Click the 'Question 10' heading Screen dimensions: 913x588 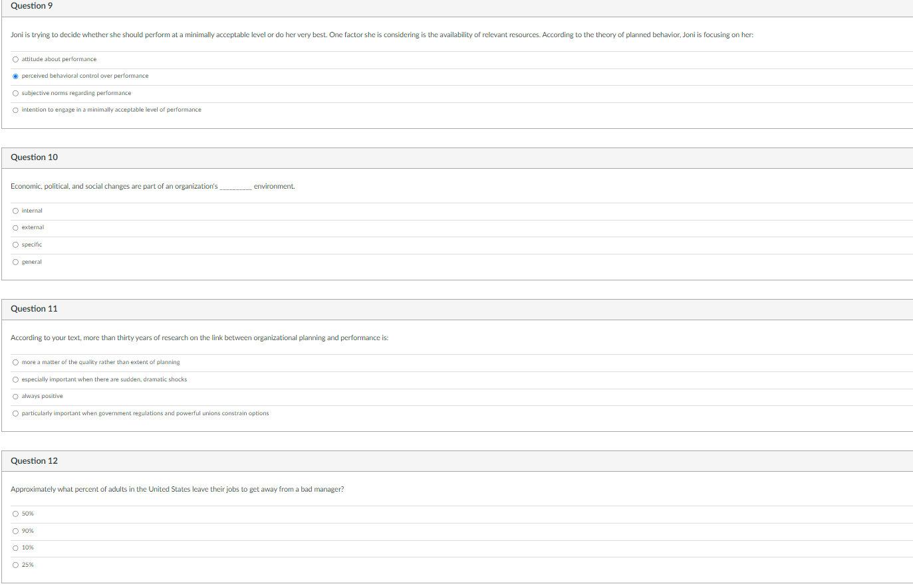[x=34, y=157]
